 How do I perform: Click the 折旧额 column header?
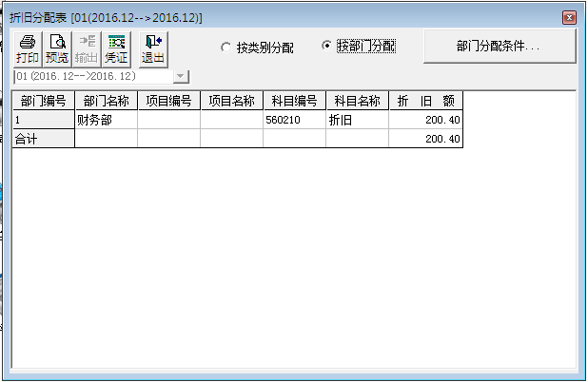425,102
